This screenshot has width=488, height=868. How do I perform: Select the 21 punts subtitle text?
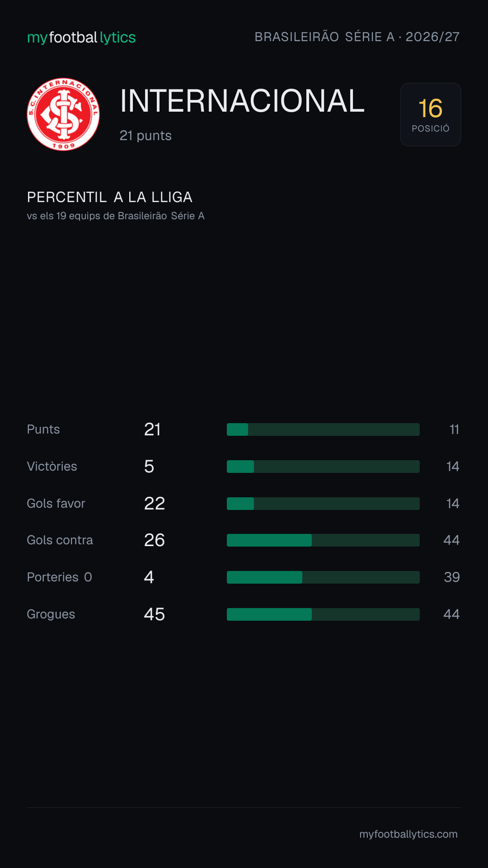pos(145,136)
